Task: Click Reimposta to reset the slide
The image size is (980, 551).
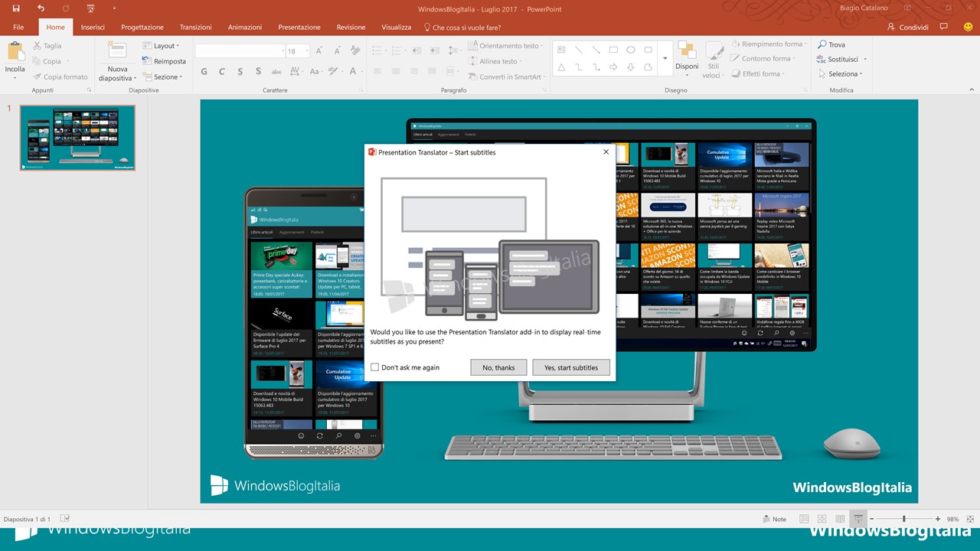Action: pyautogui.click(x=163, y=61)
